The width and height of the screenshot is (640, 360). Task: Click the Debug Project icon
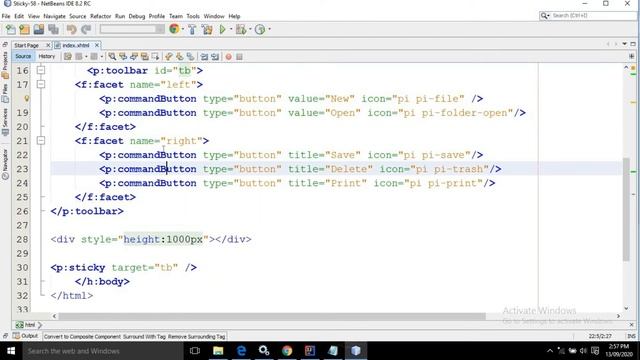coord(241,29)
